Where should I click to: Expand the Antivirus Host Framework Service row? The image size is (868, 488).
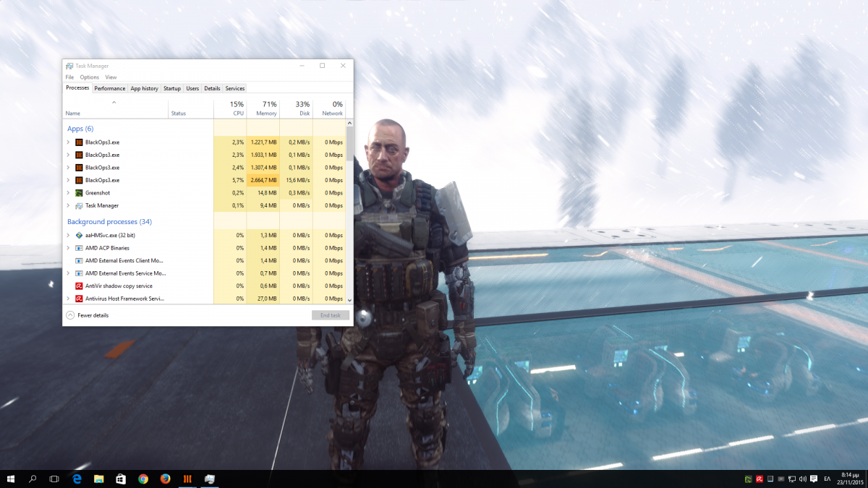(x=69, y=298)
